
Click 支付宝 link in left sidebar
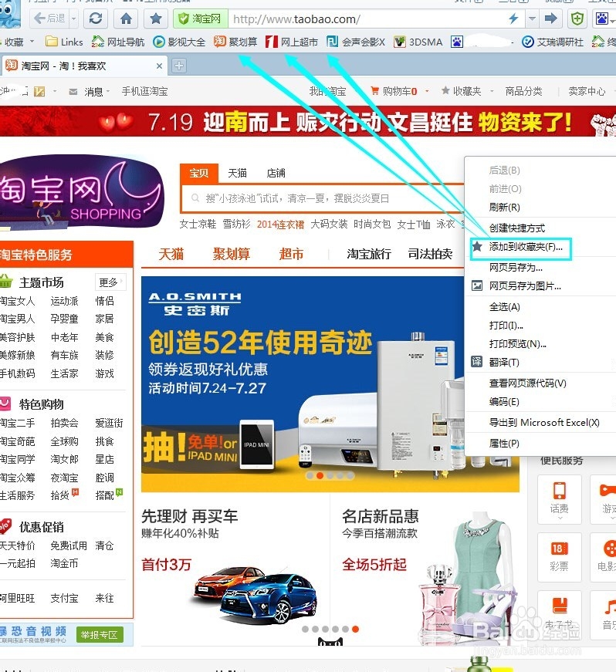(64, 598)
